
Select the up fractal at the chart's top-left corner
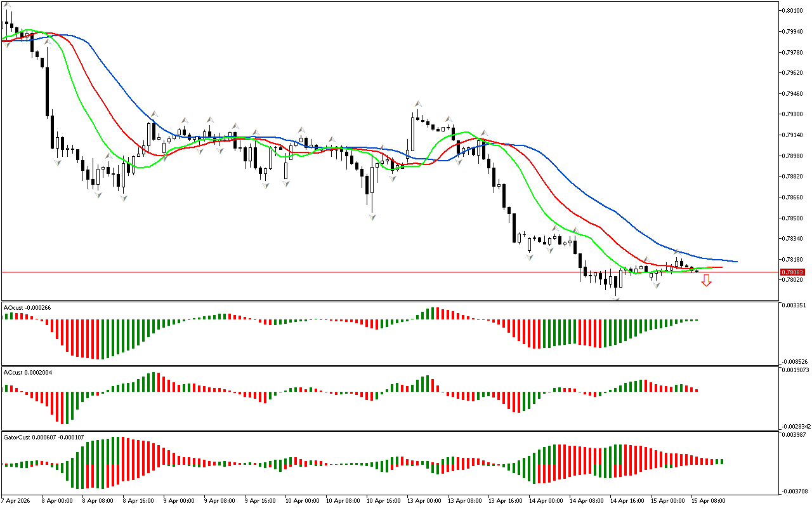[x=7, y=5]
